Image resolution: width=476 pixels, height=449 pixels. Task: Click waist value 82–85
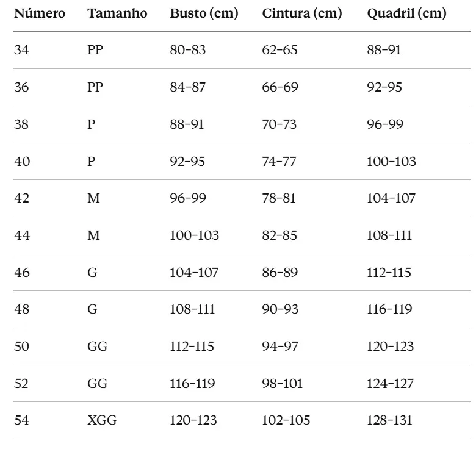click(279, 235)
